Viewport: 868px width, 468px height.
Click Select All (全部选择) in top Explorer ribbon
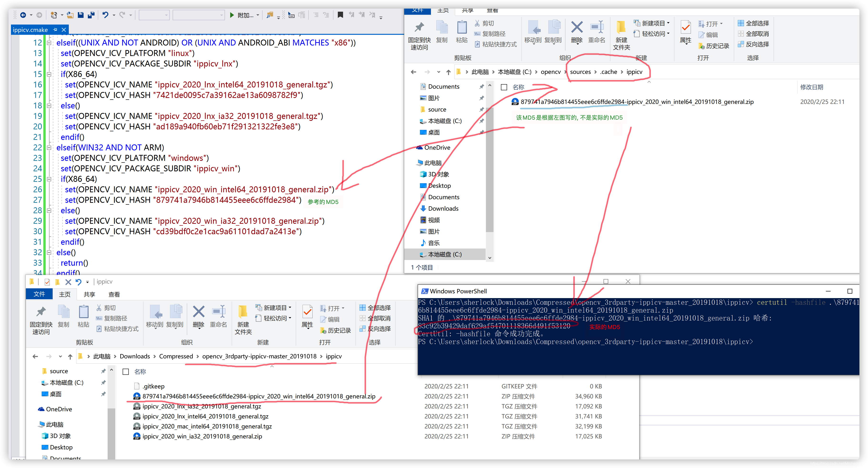(753, 23)
